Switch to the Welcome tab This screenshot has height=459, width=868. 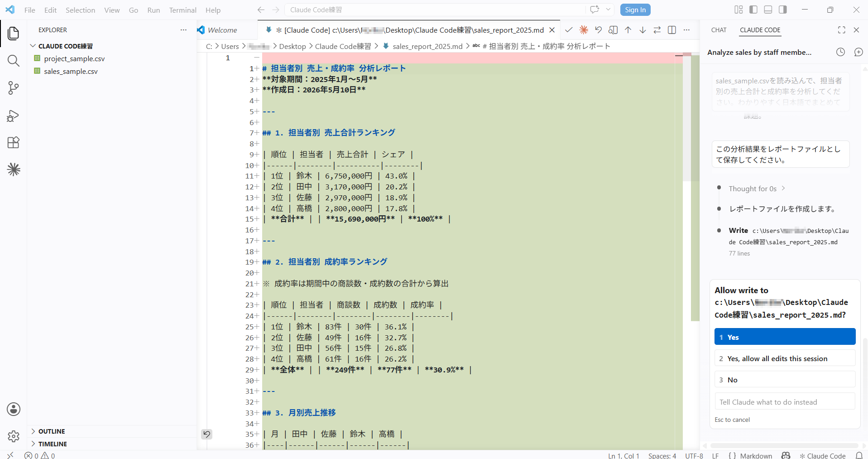pos(222,30)
